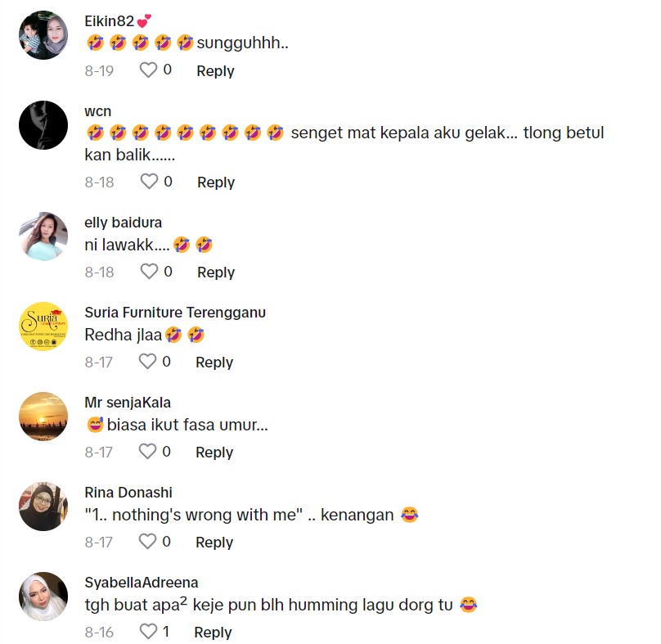Open the SyabellaAdreena username link
The image size is (661, 644).
pyautogui.click(x=142, y=583)
